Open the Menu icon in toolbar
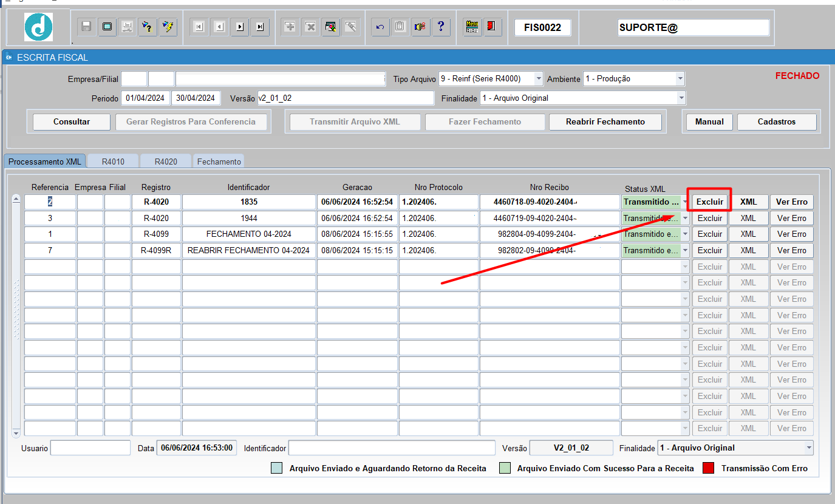 click(x=472, y=27)
